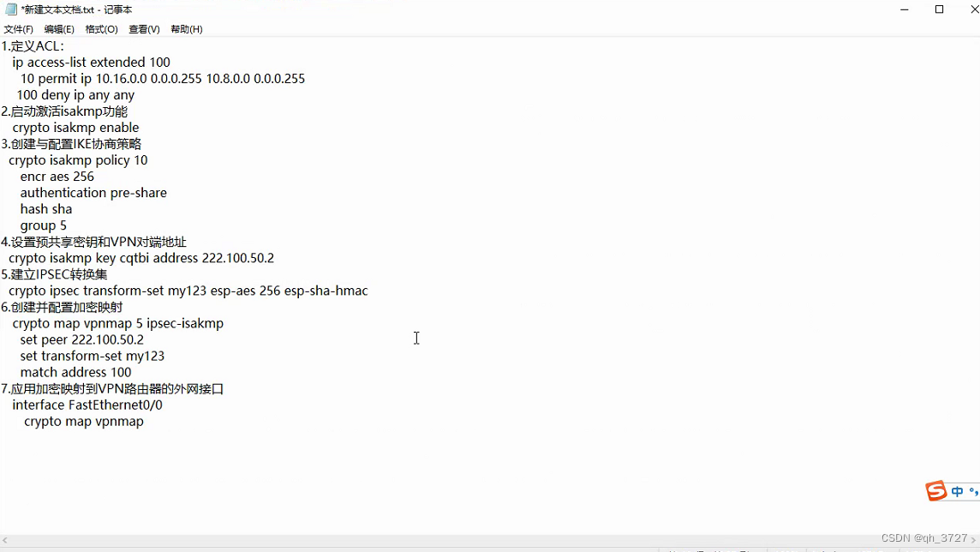Toggle the Chinese/English 中 input mode
The image size is (980, 552).
click(957, 492)
